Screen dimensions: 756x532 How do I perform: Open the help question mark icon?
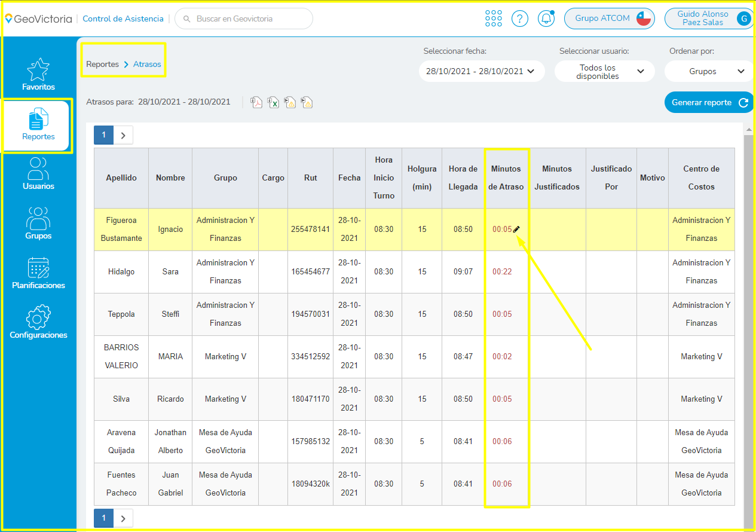tap(520, 19)
